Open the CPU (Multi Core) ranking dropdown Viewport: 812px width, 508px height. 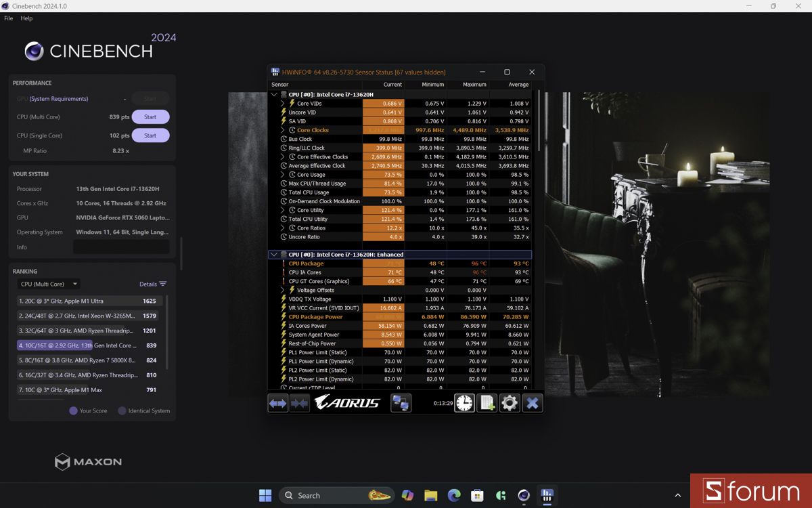point(48,284)
